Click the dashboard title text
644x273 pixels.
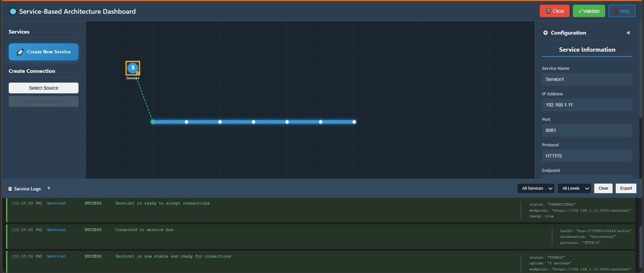pos(77,11)
